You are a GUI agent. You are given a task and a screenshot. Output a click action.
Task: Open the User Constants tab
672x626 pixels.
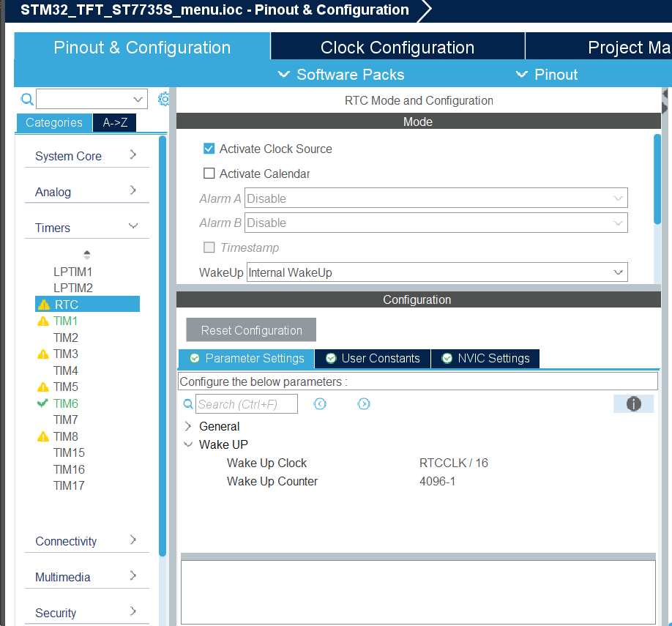[373, 358]
